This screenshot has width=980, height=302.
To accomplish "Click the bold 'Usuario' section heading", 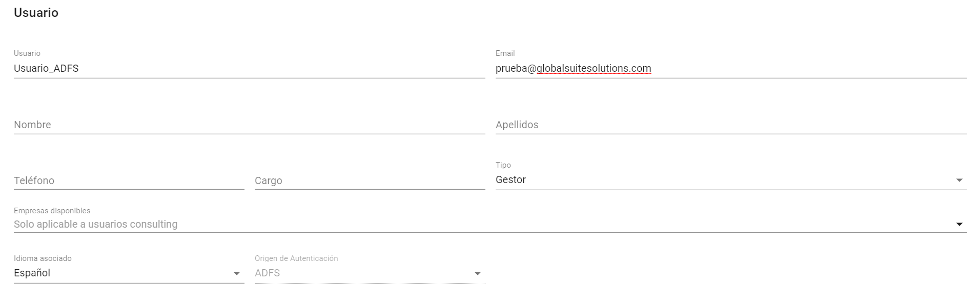I will click(x=36, y=13).
